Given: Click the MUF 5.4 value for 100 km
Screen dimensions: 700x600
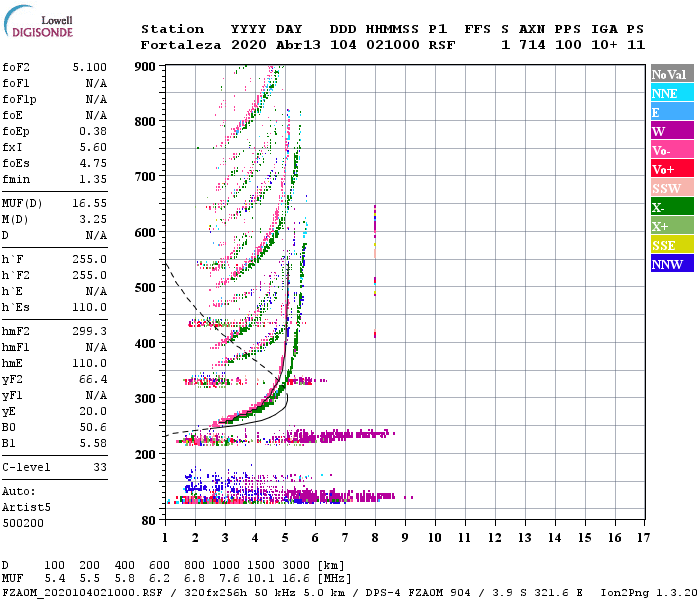Looking at the screenshot, I should (55, 579).
